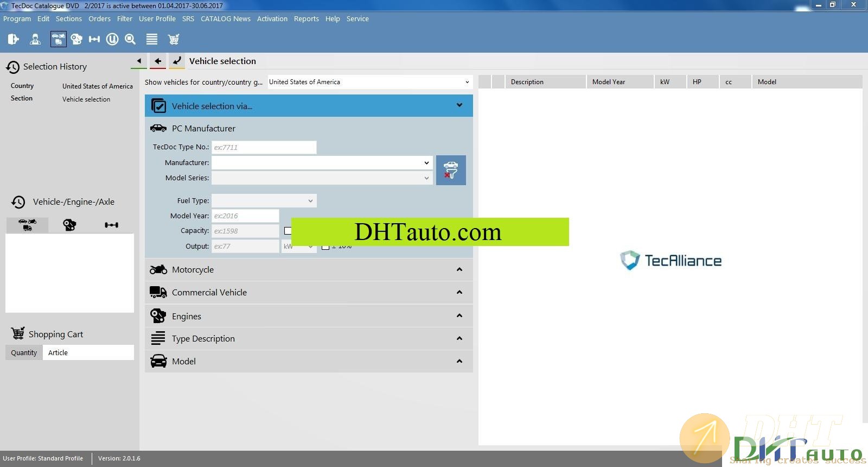Screen dimensions: 868x467
Task: Go back with red-underlined arrow
Action: pyautogui.click(x=158, y=61)
